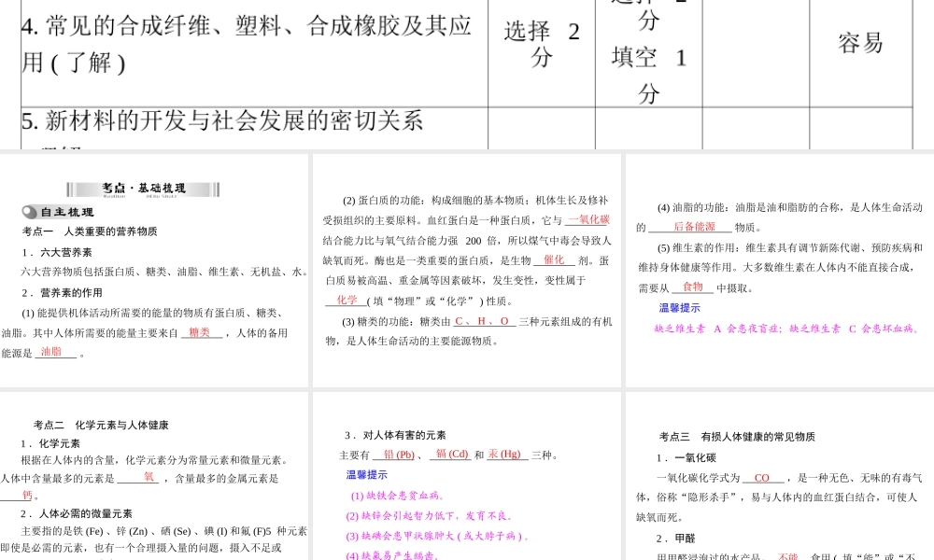934x560 pixels.
Task: Click the red answer 化学
Action: 347,301
